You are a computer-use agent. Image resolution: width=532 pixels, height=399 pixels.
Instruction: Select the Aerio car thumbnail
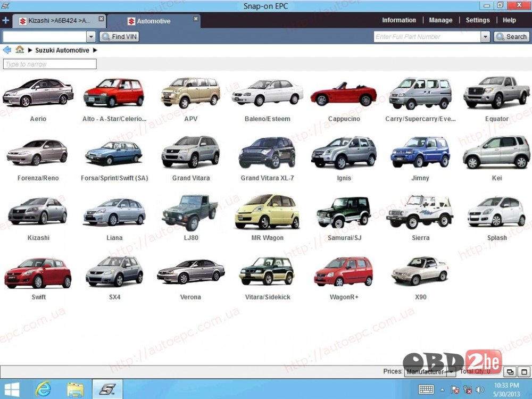pos(38,92)
